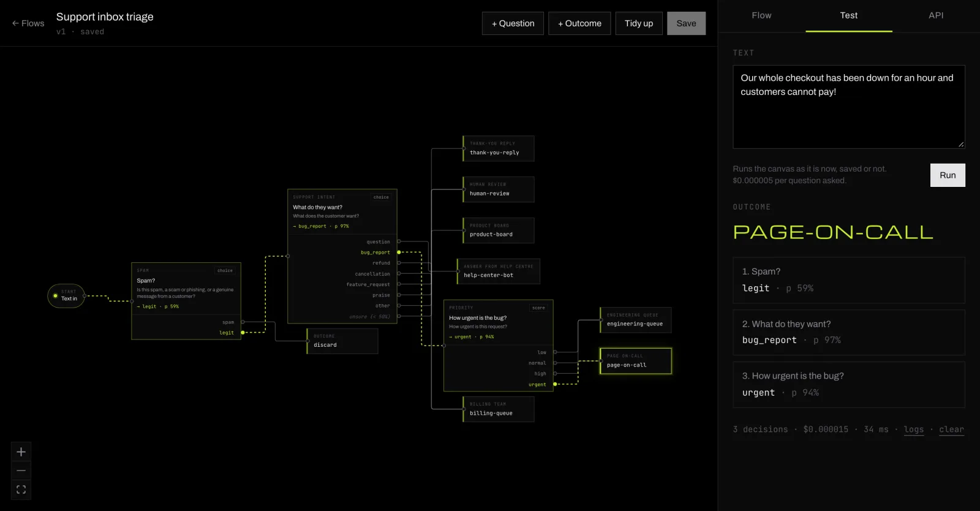Switch to the Flow tab
980x511 pixels.
[761, 15]
